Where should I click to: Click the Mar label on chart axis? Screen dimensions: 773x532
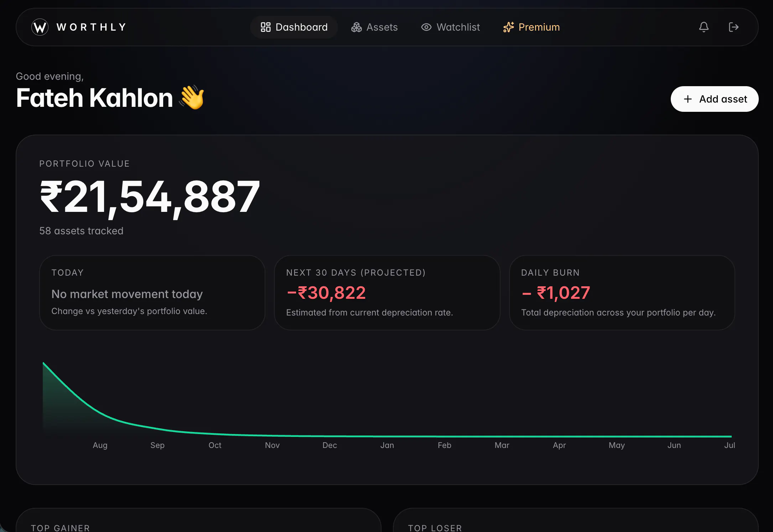pyautogui.click(x=502, y=445)
